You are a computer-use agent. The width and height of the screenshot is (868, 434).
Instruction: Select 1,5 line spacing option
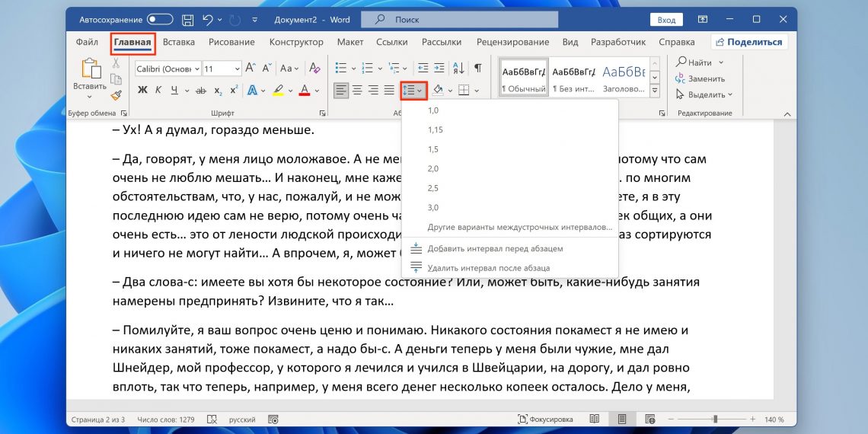click(433, 149)
